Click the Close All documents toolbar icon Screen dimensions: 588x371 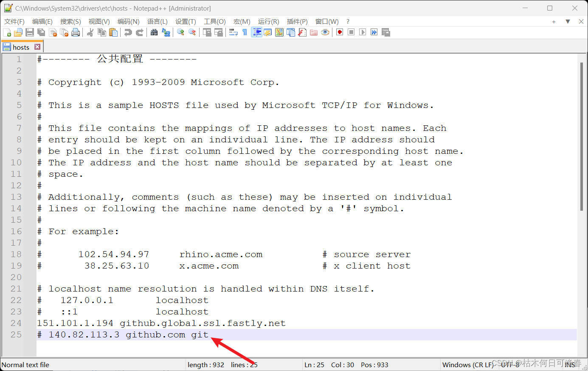[64, 32]
